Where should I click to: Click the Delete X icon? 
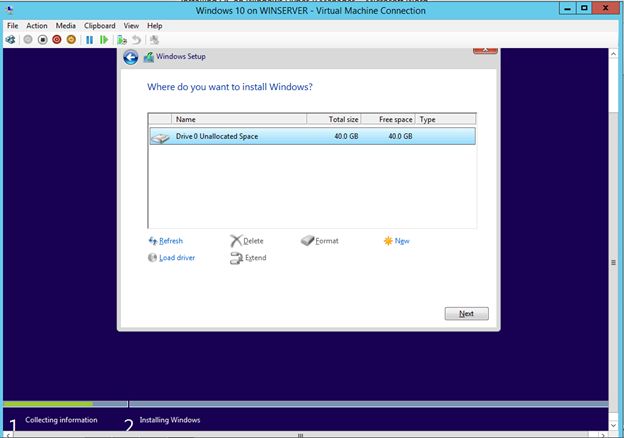coord(236,241)
